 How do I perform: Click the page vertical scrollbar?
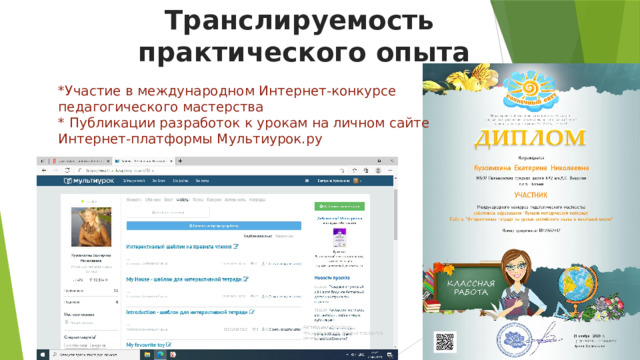[x=395, y=215]
